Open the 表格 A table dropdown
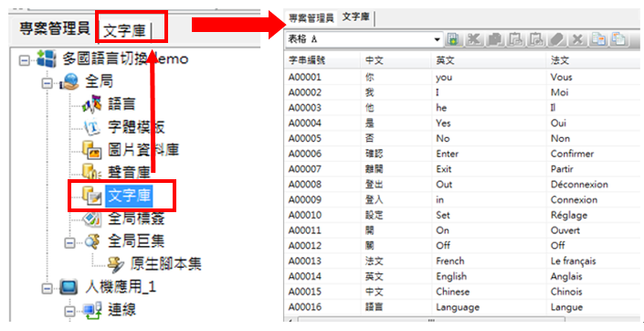 pos(437,39)
